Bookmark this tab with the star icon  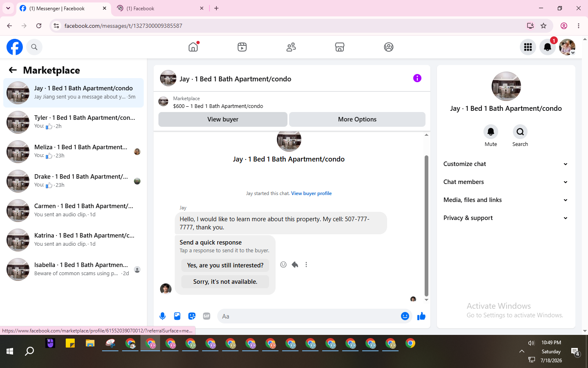[543, 26]
